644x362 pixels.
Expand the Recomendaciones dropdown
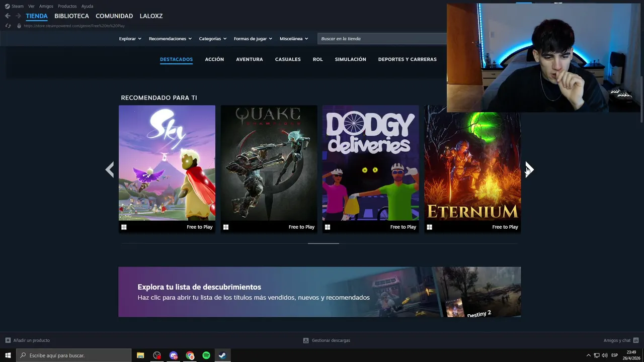point(170,39)
